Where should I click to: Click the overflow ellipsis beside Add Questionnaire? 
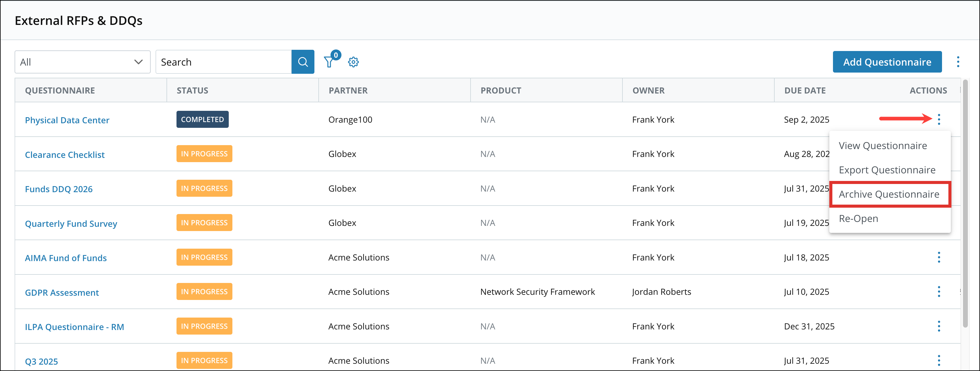[958, 62]
